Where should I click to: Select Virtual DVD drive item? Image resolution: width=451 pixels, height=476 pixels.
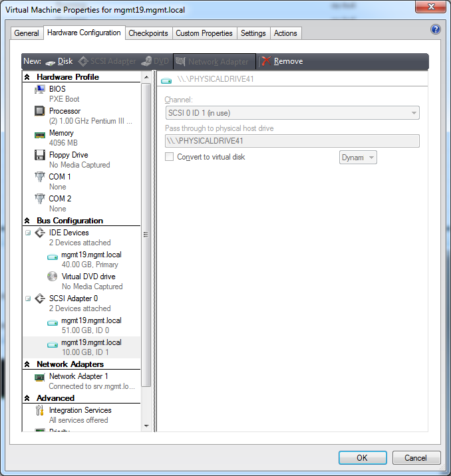point(81,281)
